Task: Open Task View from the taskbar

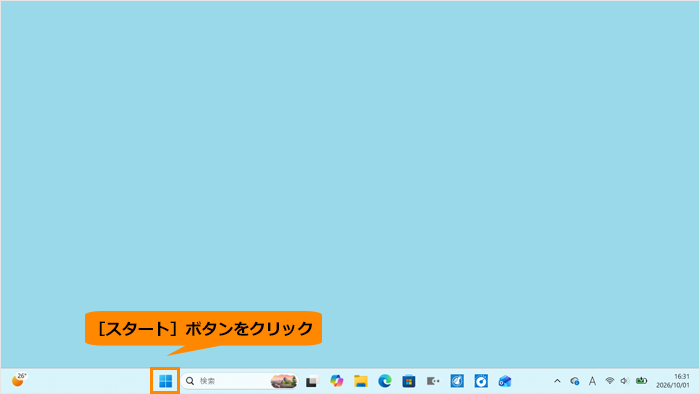Action: 312,382
